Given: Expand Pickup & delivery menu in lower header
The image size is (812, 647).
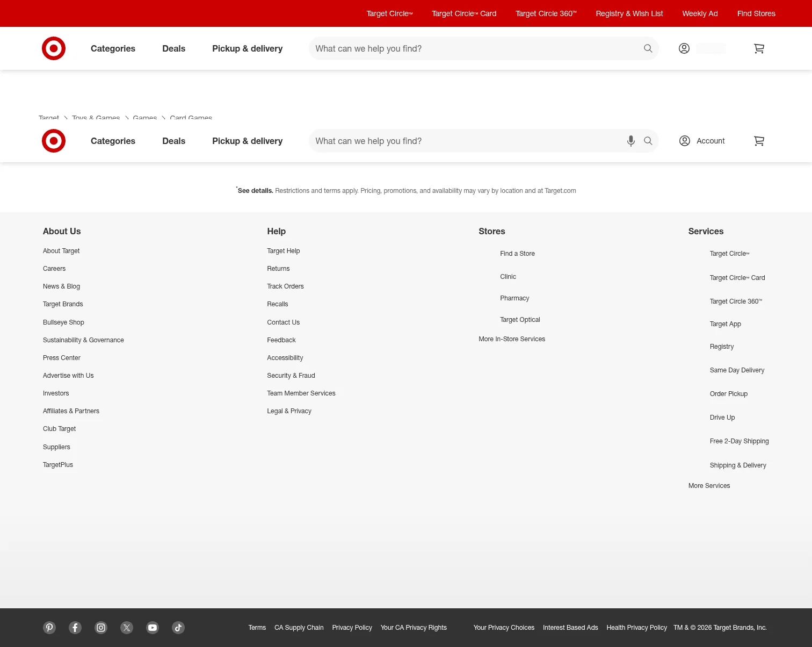Looking at the screenshot, I should (x=247, y=141).
